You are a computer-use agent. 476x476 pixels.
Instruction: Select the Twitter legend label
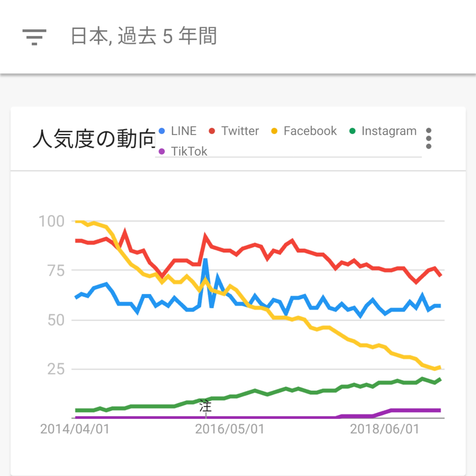click(240, 131)
